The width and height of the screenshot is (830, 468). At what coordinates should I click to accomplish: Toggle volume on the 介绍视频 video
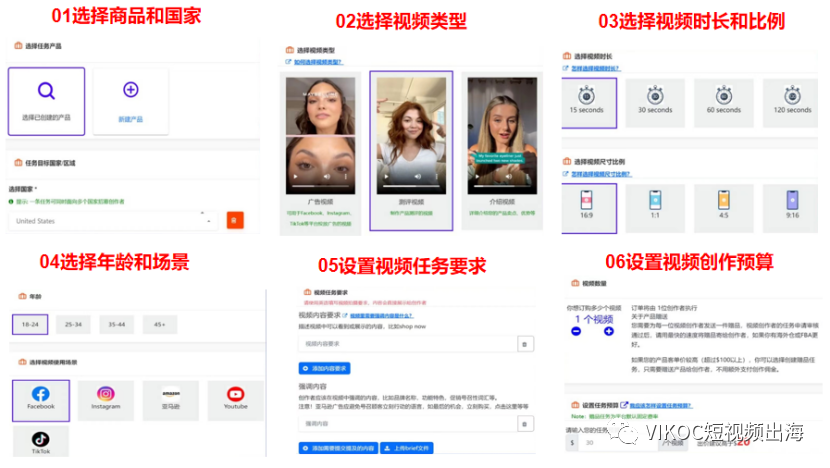click(x=509, y=176)
